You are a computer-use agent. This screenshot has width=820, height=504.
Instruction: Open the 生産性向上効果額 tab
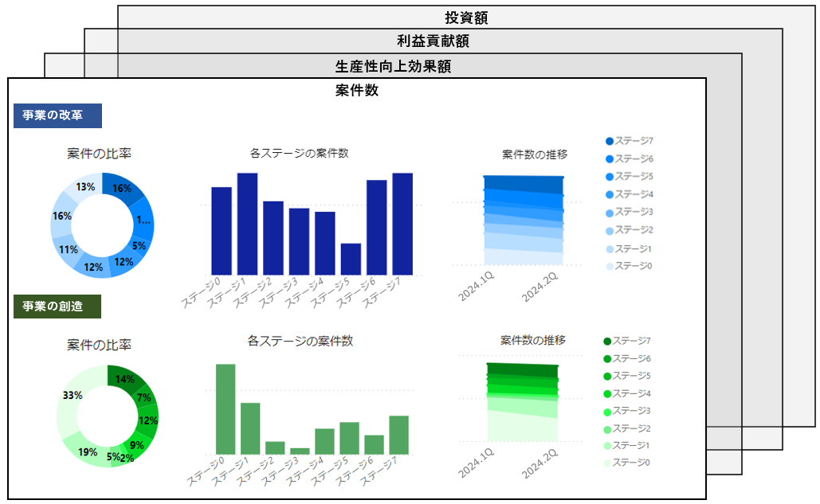pyautogui.click(x=393, y=66)
